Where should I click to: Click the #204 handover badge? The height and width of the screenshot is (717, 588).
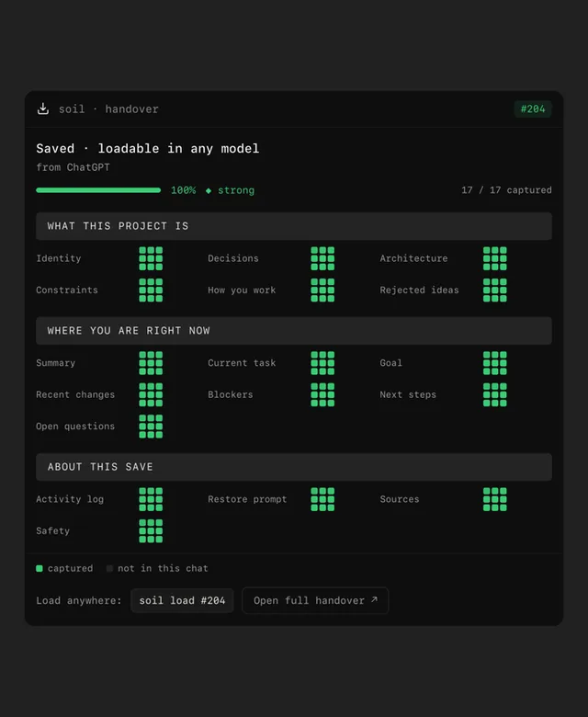pyautogui.click(x=533, y=108)
